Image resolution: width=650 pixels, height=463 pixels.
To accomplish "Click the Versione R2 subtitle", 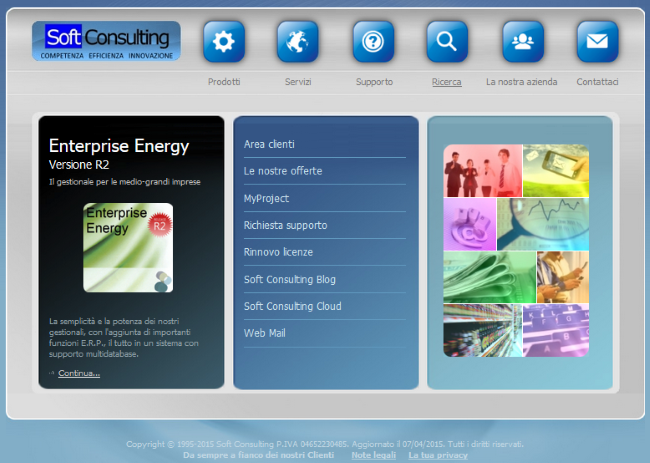I will (79, 165).
